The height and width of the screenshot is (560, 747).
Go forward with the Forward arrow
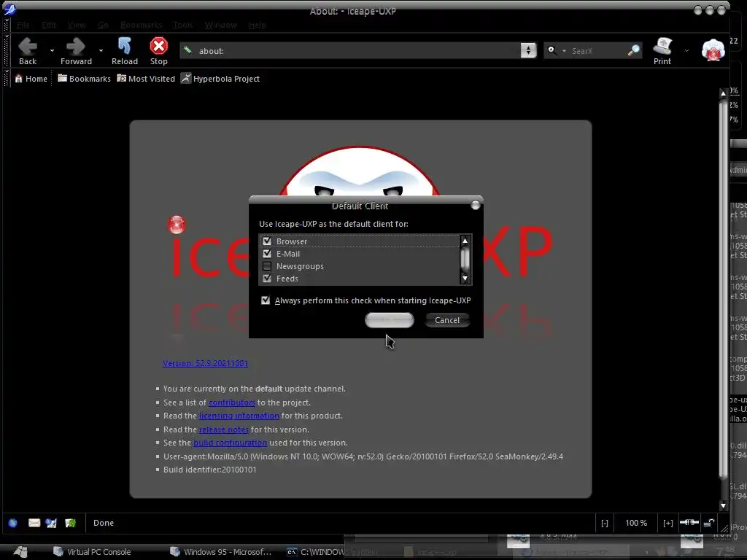(x=76, y=51)
